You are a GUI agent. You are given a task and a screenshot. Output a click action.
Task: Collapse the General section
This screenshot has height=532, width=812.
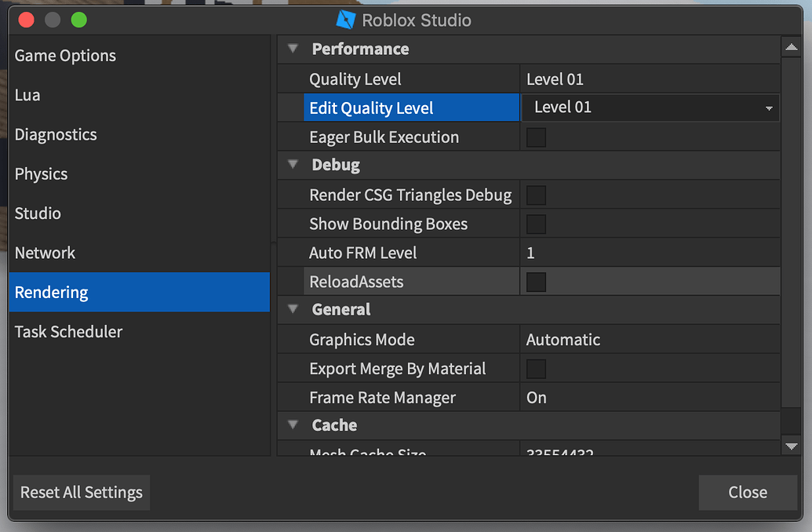point(293,309)
